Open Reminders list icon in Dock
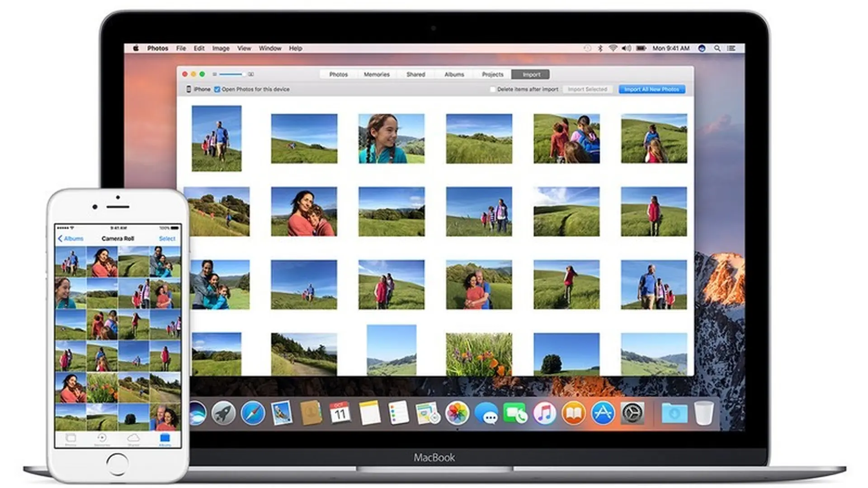868x488 pixels. 398,413
